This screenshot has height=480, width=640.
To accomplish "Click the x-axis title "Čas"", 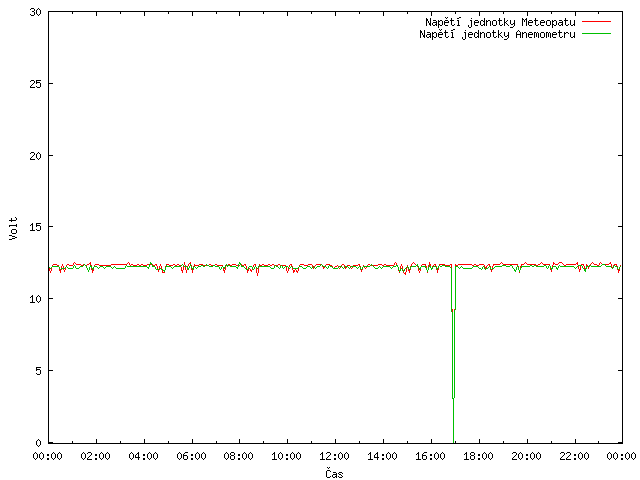I will point(334,473).
